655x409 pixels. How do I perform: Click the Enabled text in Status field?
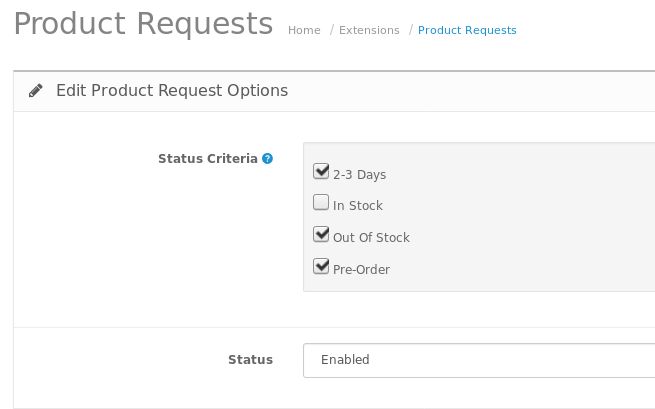tap(345, 360)
